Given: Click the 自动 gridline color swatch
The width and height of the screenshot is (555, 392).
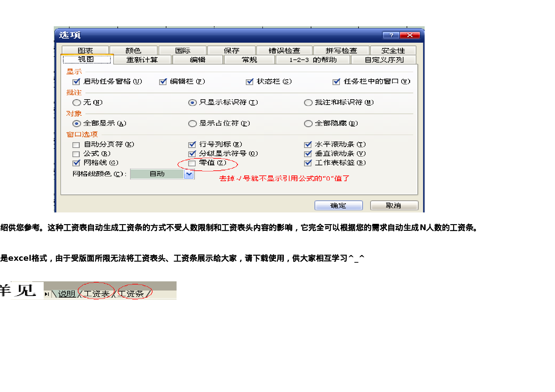Looking at the screenshot, I should [157, 174].
